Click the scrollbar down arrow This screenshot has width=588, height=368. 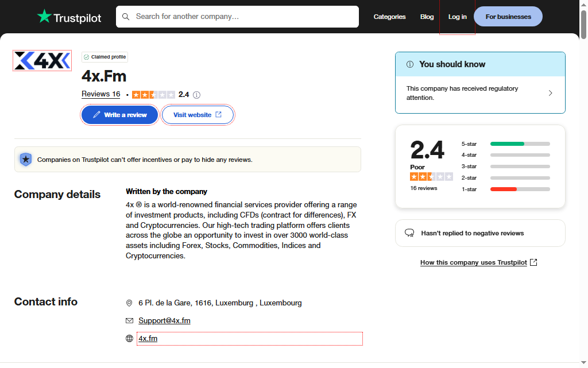[583, 363]
